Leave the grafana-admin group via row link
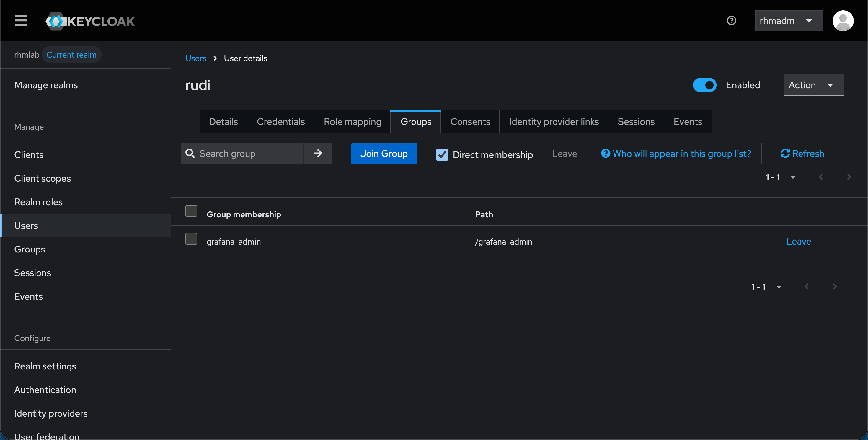868x440 pixels. (x=798, y=241)
